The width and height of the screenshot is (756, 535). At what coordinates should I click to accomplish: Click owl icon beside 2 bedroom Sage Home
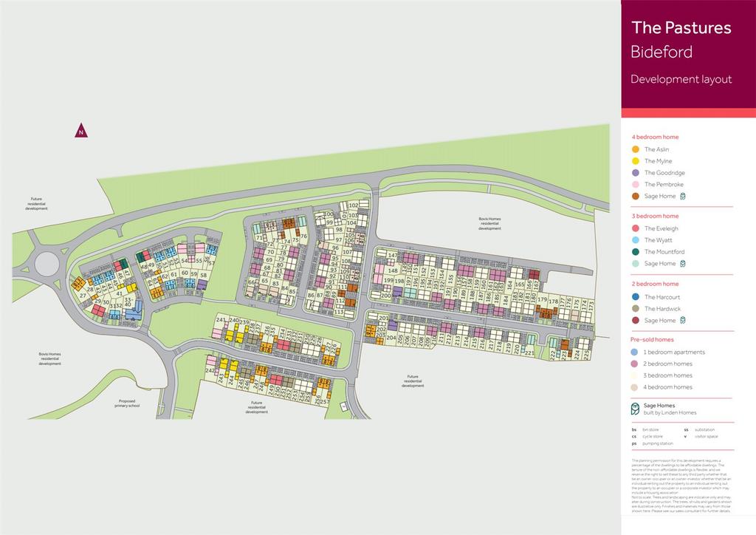tap(683, 320)
